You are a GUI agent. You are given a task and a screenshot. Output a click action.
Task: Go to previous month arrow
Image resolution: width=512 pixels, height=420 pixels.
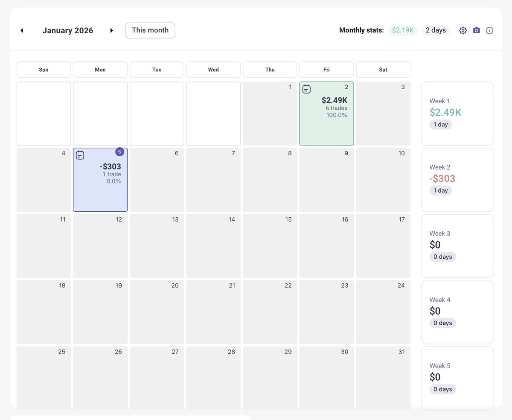click(x=22, y=31)
